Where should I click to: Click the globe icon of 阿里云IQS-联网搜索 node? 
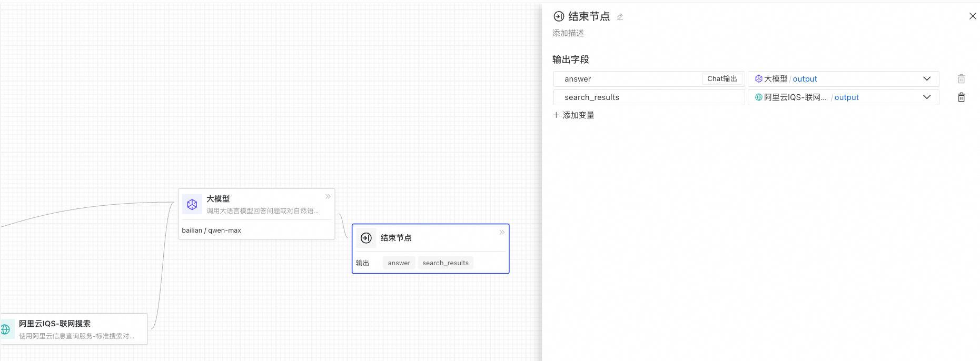coord(5,329)
